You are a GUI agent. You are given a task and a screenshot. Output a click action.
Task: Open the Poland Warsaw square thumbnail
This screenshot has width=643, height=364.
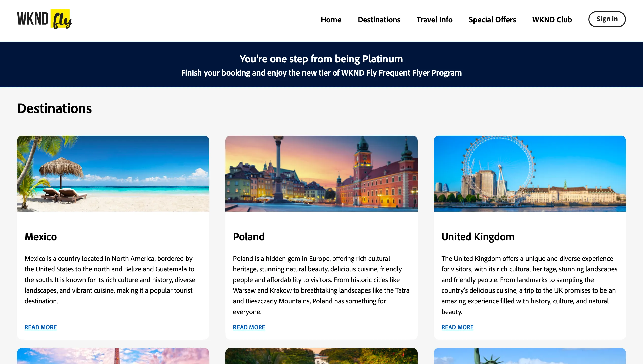pos(321,174)
